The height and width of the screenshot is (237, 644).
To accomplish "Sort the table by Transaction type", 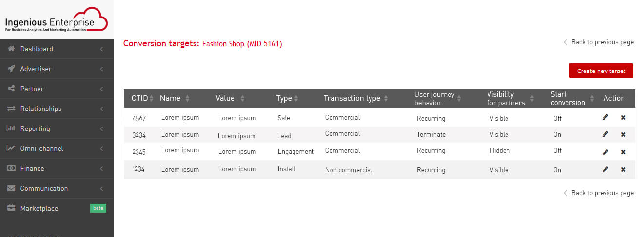I will tap(386, 98).
